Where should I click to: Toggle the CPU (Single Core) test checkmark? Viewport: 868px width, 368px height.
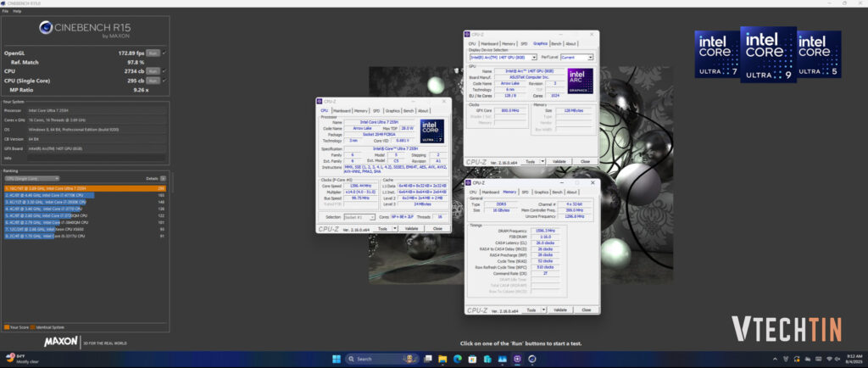point(164,81)
